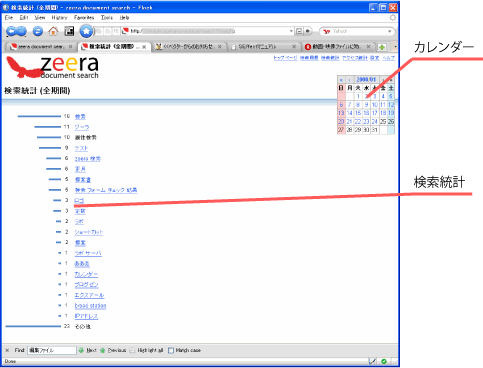Close the zeera document search tab
The width and height of the screenshot is (483, 368).
tap(70, 47)
